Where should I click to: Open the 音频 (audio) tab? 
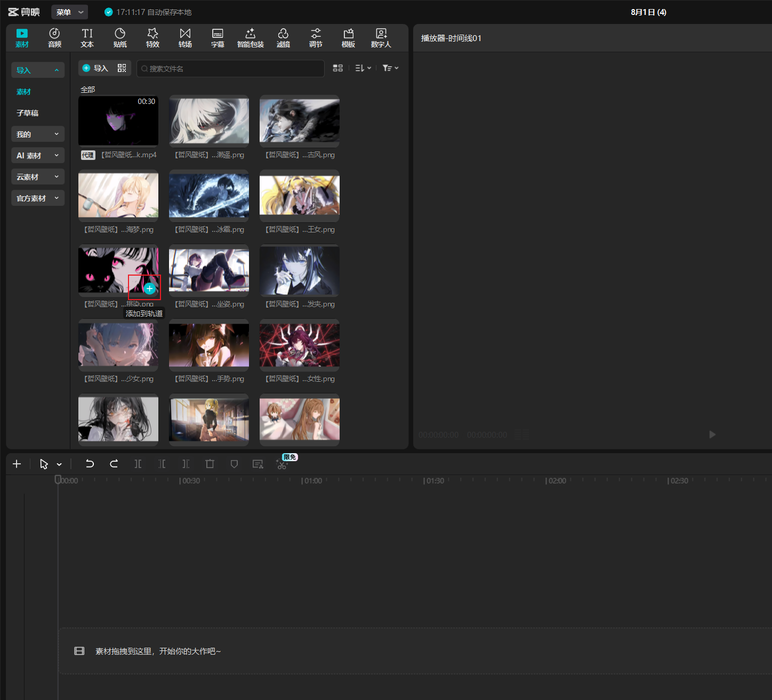coord(54,38)
